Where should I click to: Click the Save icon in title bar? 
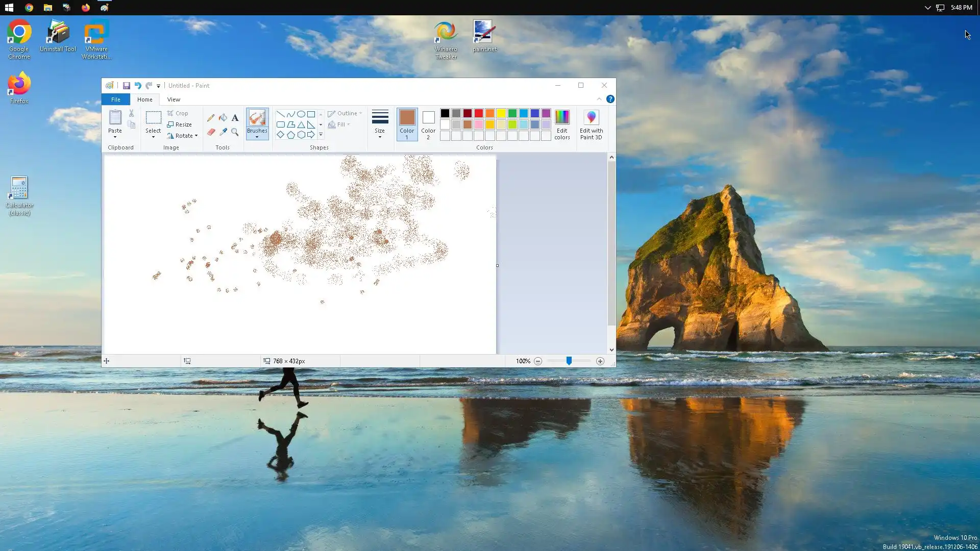pyautogui.click(x=126, y=86)
